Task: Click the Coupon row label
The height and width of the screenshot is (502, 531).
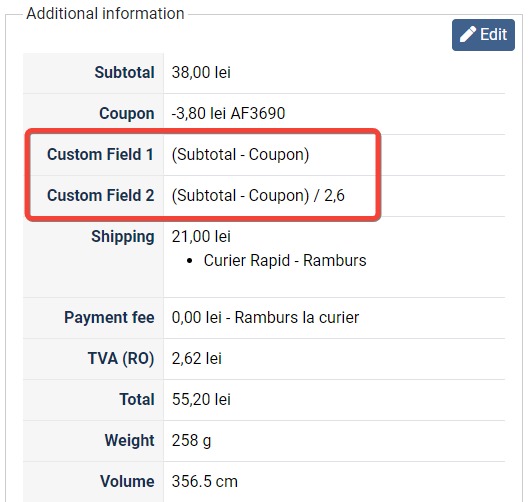Action: point(127,113)
